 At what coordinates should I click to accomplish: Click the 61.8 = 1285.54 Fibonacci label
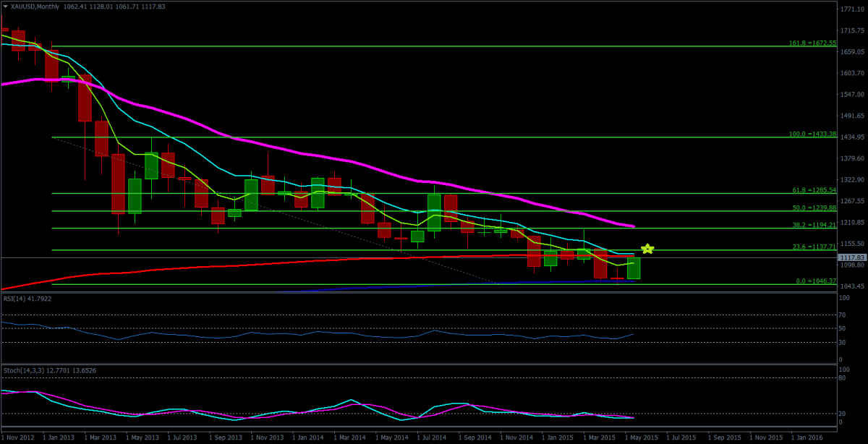tap(814, 189)
